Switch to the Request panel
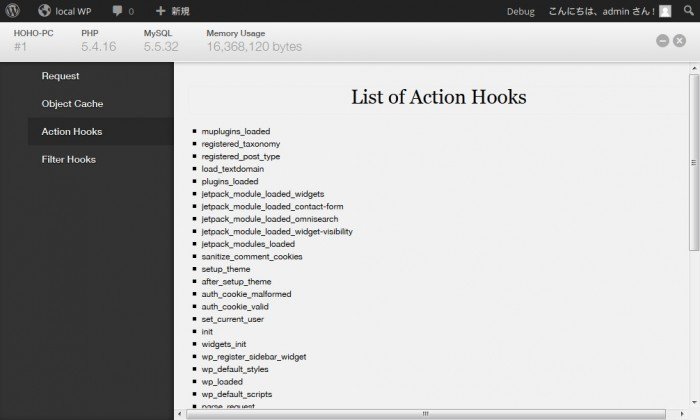This screenshot has width=700, height=420. click(60, 76)
